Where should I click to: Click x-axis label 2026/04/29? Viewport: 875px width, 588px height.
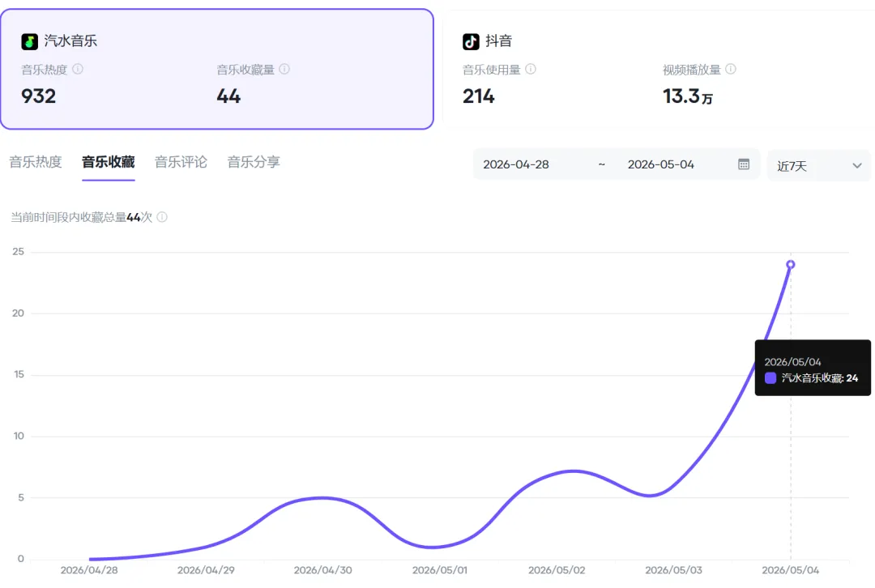click(206, 570)
